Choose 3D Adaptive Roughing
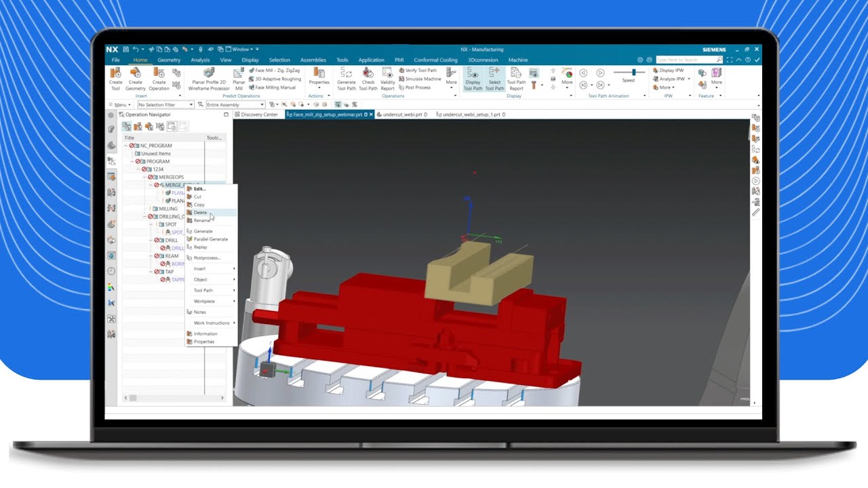Screen dimensions: 868x488 [275, 79]
